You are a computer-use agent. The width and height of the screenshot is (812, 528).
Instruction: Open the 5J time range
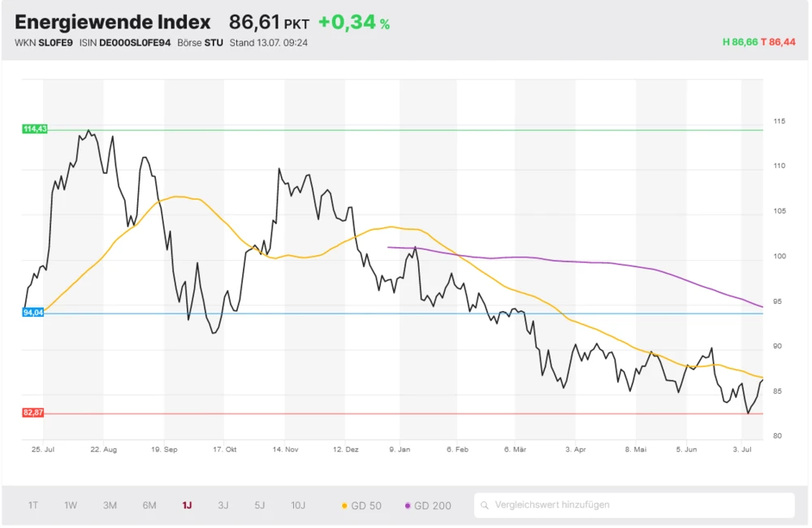pyautogui.click(x=260, y=505)
